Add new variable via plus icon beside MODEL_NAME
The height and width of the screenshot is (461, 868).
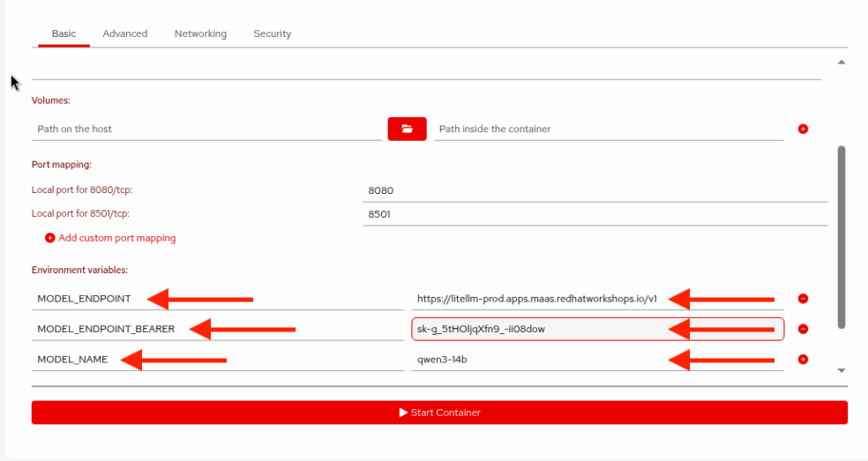tap(803, 360)
